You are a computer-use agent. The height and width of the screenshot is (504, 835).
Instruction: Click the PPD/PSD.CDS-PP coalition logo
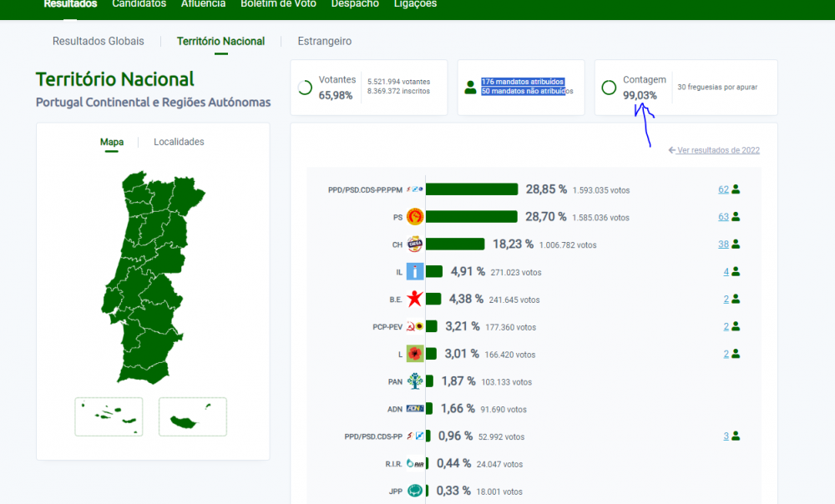coord(415,436)
